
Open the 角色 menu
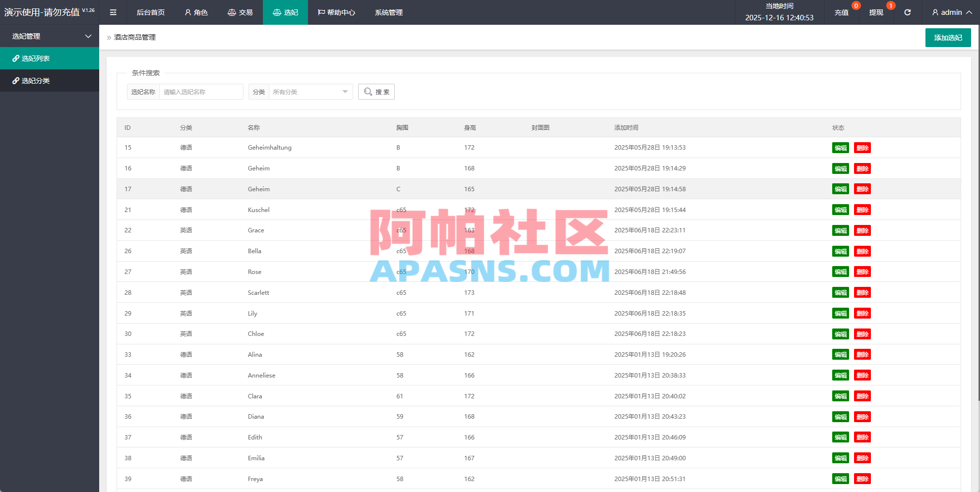pyautogui.click(x=196, y=12)
